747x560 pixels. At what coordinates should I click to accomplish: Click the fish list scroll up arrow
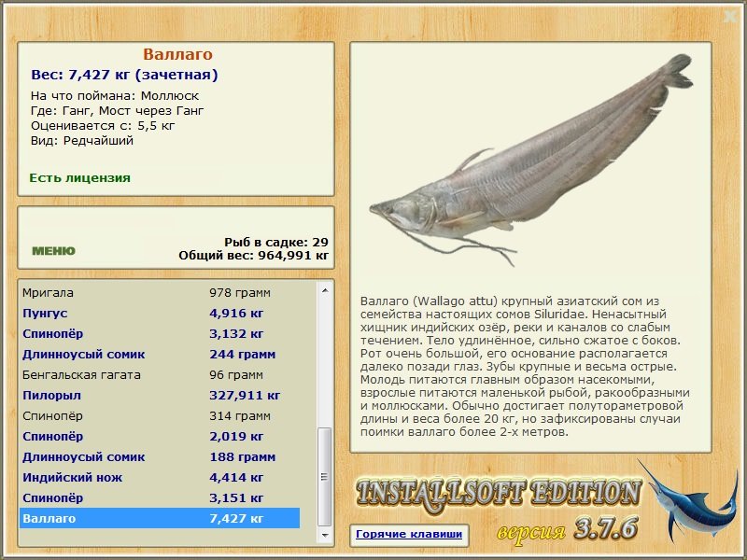point(325,290)
